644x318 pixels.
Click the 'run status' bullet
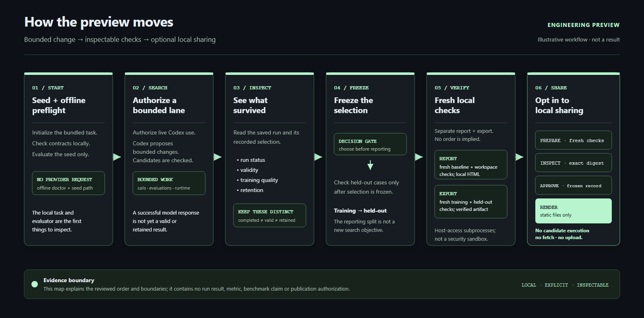(251, 160)
